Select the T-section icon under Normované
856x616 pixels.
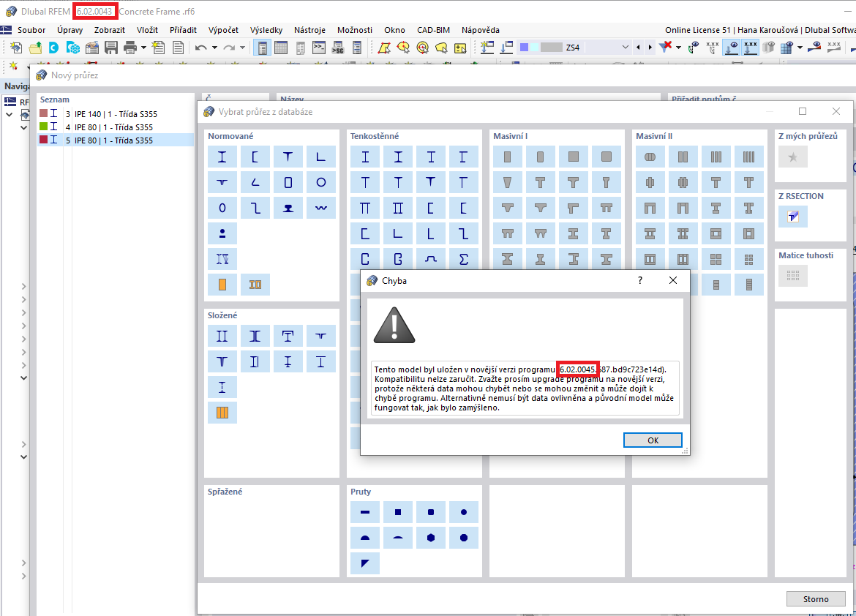288,157
